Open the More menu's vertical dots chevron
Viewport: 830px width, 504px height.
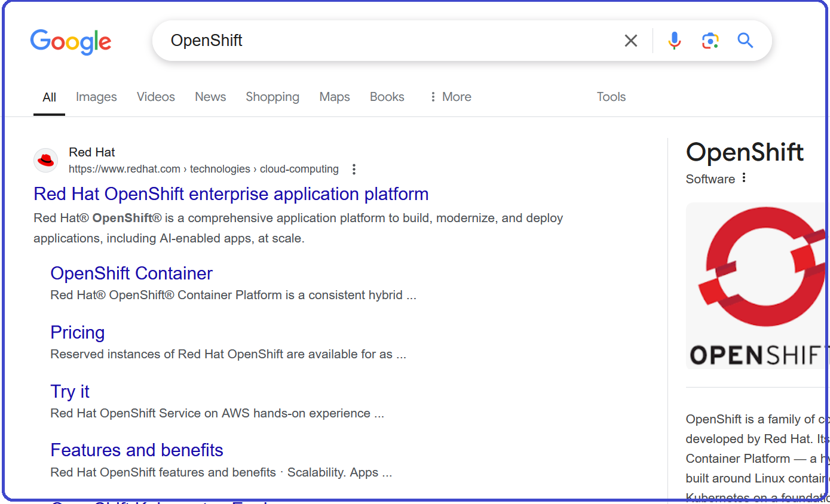pyautogui.click(x=433, y=96)
